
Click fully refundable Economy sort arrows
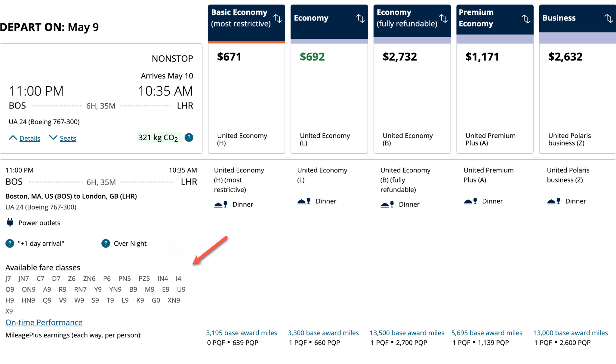[x=443, y=18]
